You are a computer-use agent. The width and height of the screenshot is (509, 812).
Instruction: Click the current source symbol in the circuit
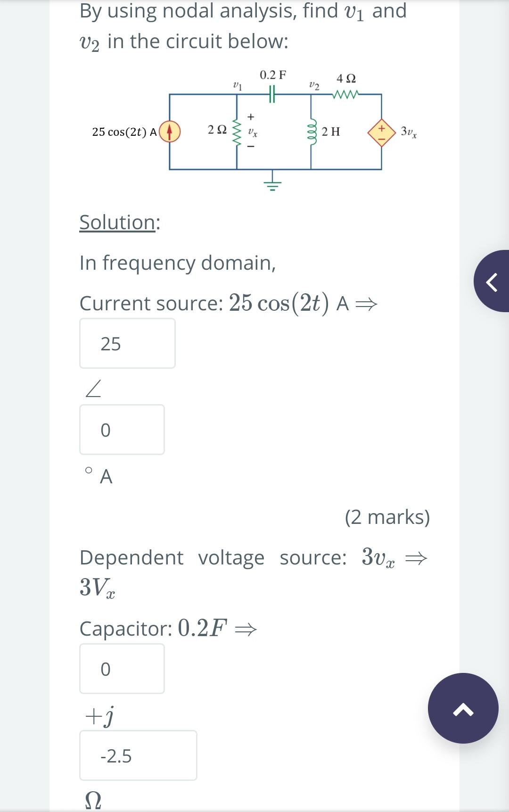point(170,132)
